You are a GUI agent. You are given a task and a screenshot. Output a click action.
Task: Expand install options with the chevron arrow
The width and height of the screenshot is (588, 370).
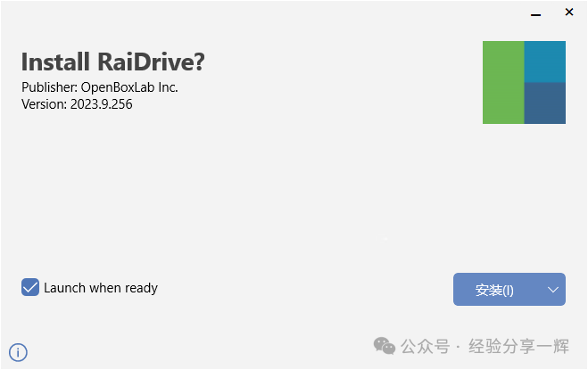pyautogui.click(x=553, y=290)
